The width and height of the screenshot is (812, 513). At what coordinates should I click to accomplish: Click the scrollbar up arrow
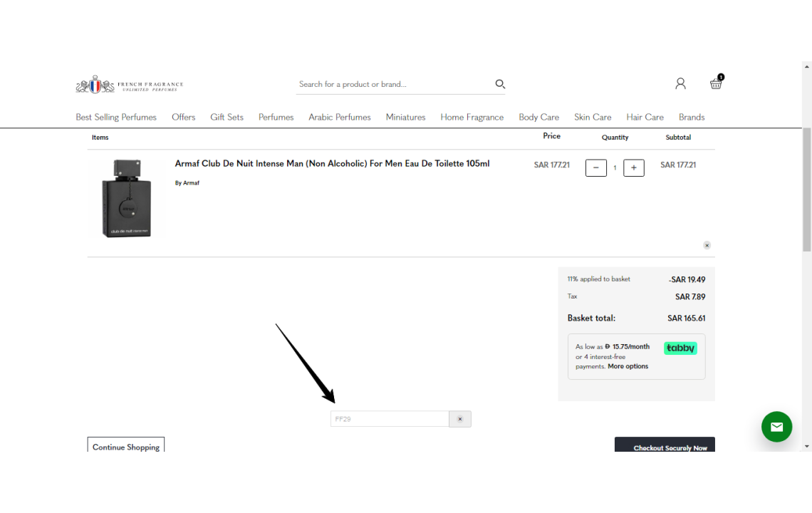(807, 67)
